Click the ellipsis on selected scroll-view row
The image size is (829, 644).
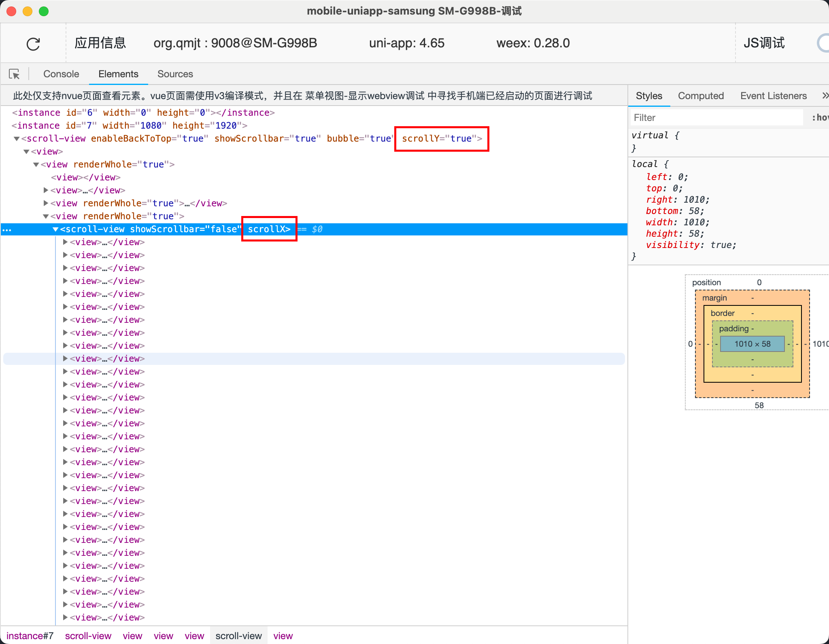(7, 230)
